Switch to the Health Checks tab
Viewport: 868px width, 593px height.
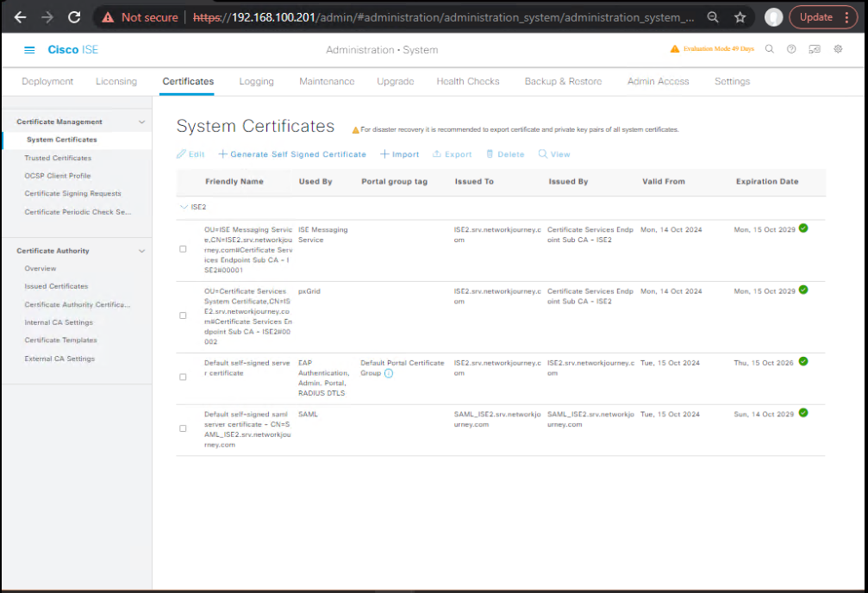468,81
